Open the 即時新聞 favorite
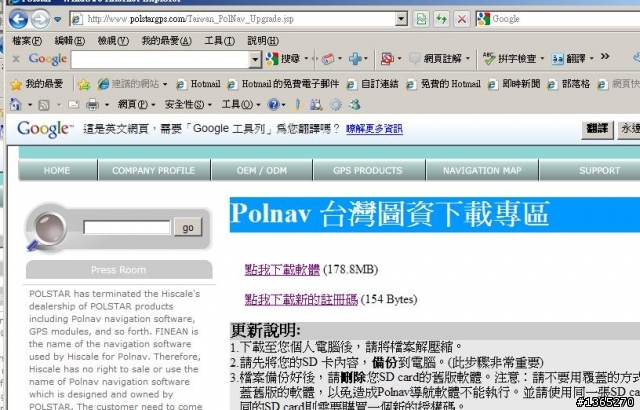Viewport: 640px width, 410px height. (514, 84)
